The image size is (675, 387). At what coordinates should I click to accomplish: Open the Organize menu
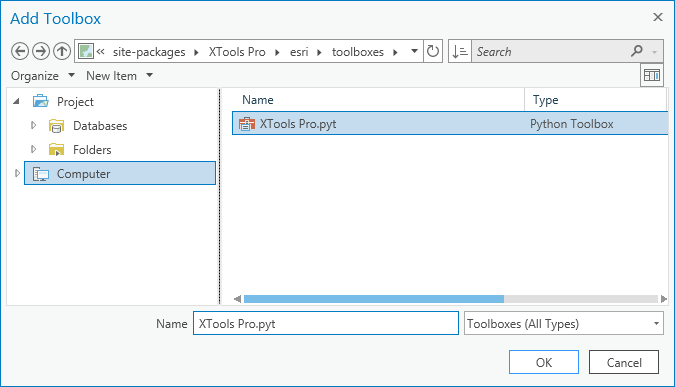(43, 76)
